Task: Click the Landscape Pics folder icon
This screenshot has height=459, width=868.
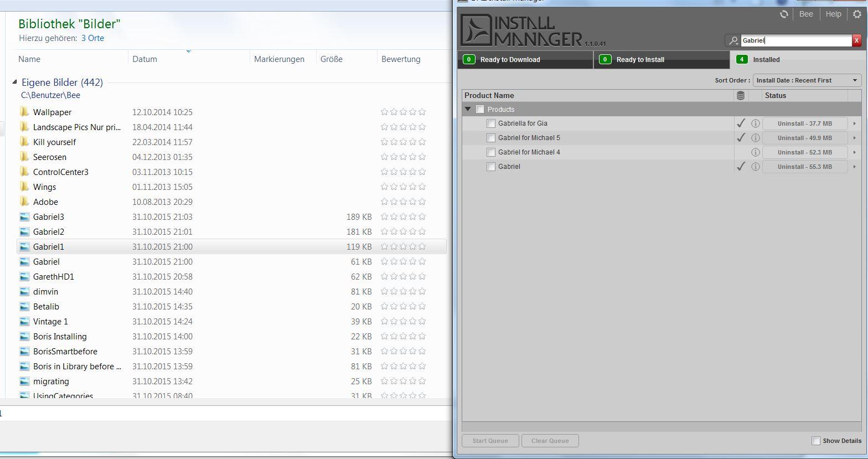Action: pos(24,127)
